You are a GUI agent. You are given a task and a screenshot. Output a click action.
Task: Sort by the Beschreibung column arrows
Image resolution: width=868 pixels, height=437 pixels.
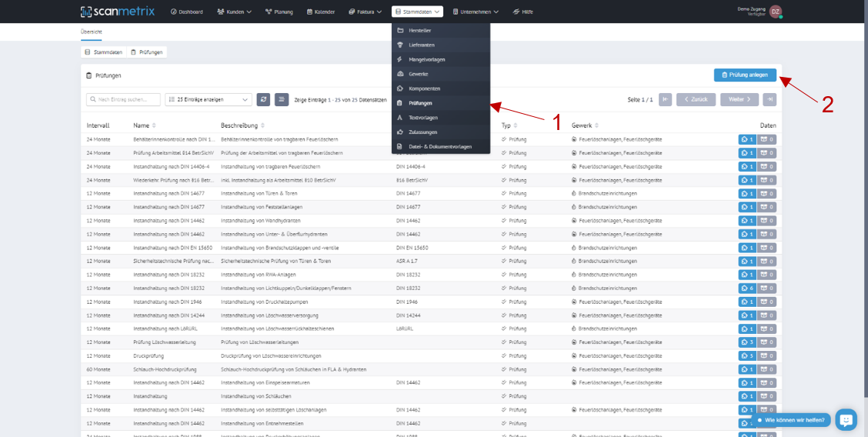pos(262,125)
